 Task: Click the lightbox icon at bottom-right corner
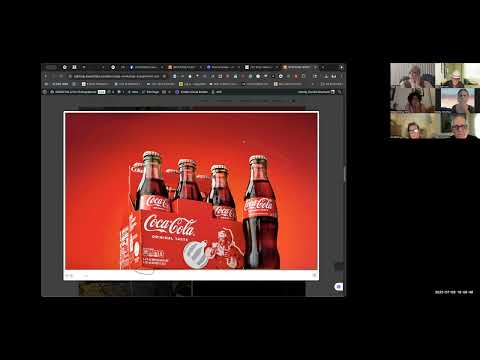(x=314, y=275)
